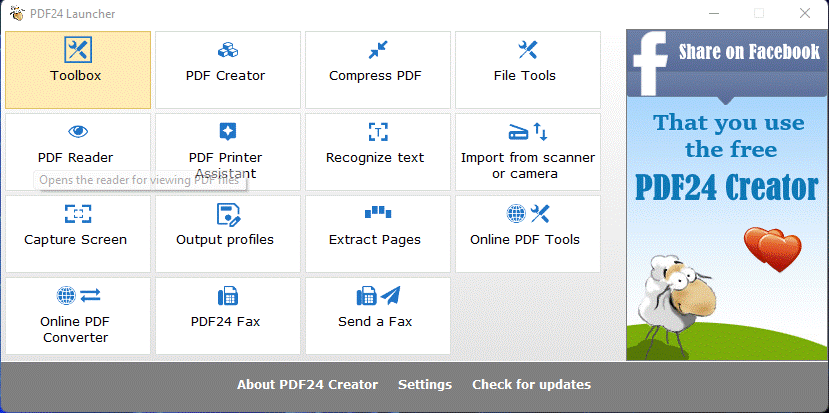Image resolution: width=829 pixels, height=413 pixels.
Task: Open Import from scanner or camera icon
Action: [527, 132]
